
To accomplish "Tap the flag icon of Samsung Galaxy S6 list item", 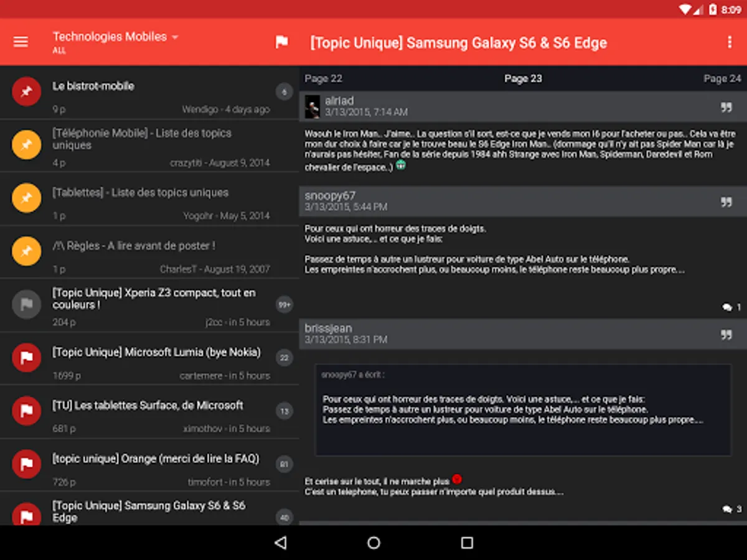I will tap(27, 514).
